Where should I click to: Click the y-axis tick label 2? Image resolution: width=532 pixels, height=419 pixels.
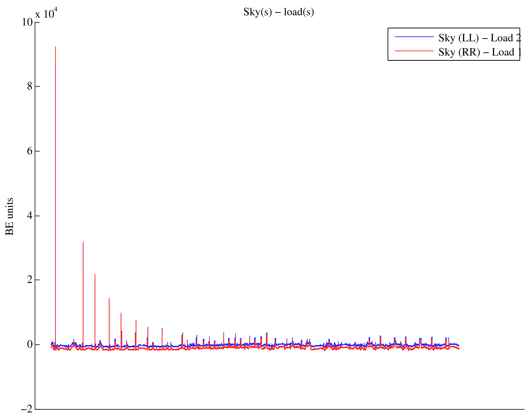tap(30, 280)
